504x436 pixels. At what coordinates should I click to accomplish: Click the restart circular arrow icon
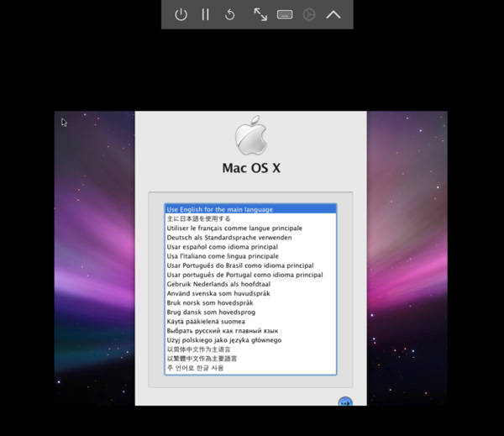tap(230, 14)
